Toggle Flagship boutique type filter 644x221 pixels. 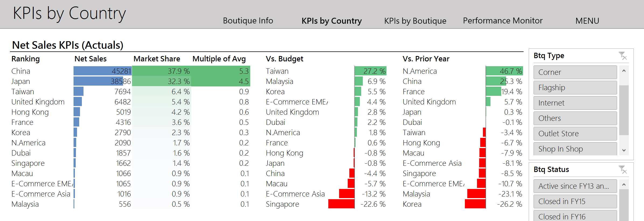[x=575, y=87]
